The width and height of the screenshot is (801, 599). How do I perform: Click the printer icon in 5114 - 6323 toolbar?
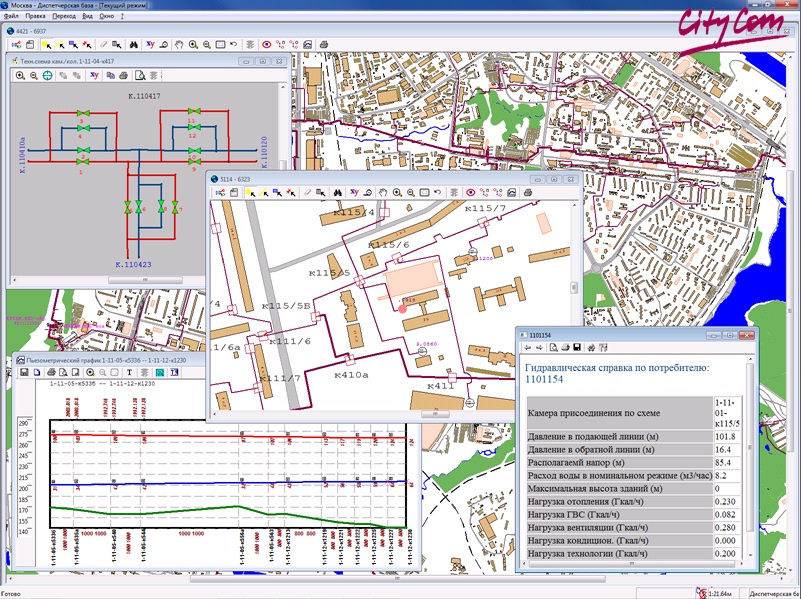[528, 193]
